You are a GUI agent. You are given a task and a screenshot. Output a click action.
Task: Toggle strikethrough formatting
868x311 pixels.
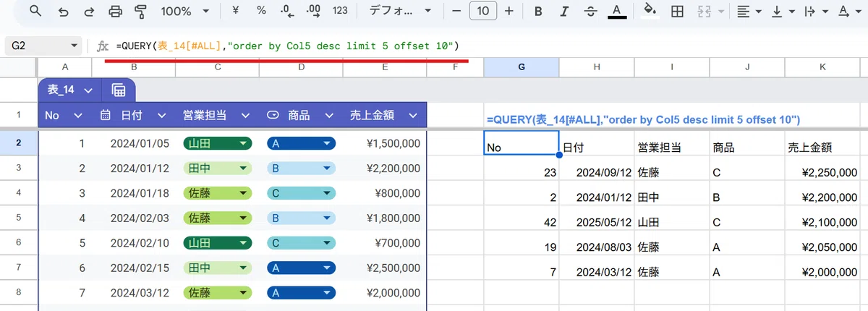590,11
